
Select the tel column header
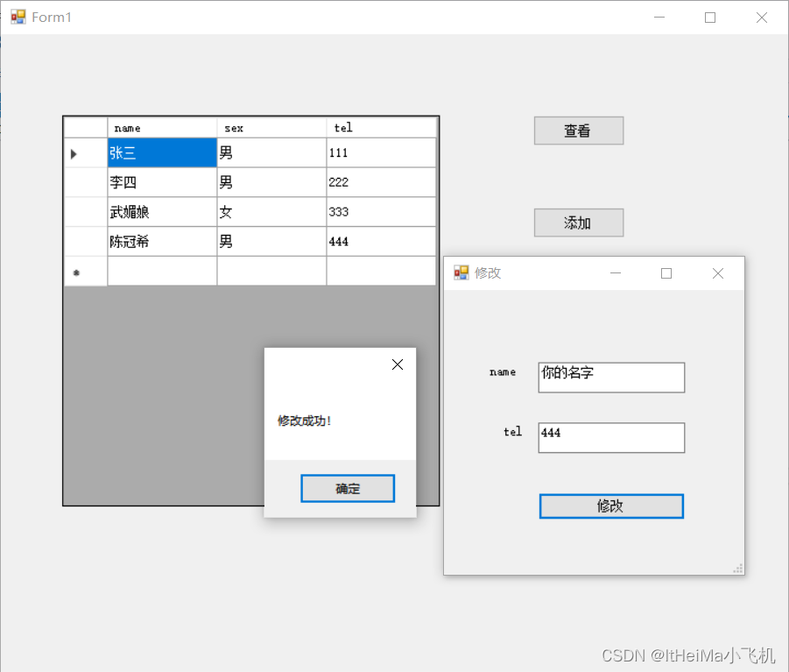point(381,127)
